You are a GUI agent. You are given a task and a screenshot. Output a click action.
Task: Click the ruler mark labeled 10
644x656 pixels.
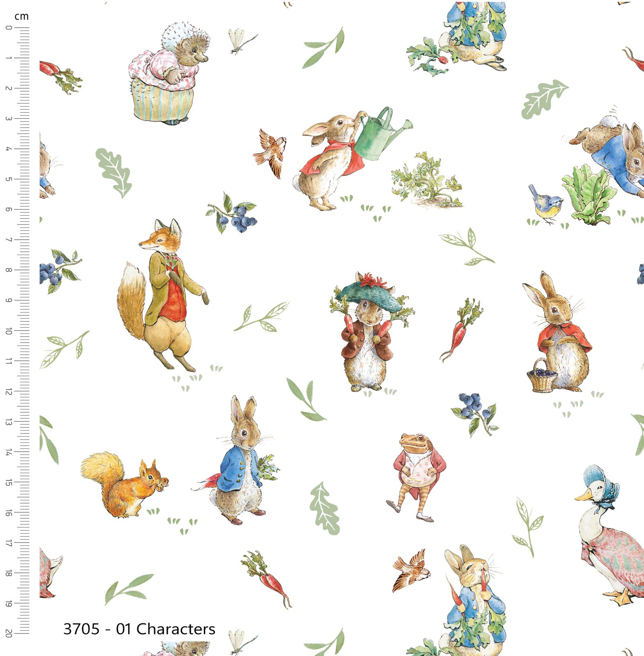pyautogui.click(x=9, y=331)
